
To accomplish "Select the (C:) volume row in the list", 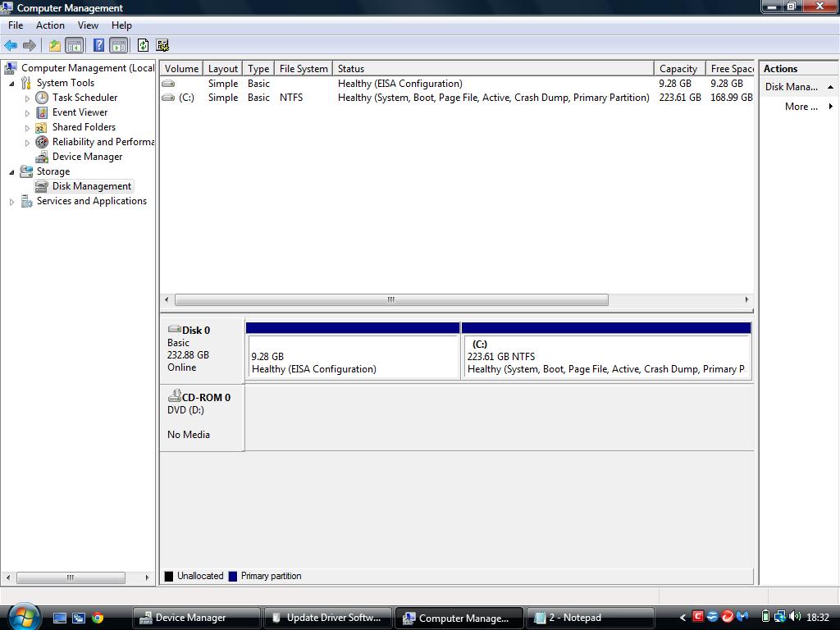I will tap(457, 98).
